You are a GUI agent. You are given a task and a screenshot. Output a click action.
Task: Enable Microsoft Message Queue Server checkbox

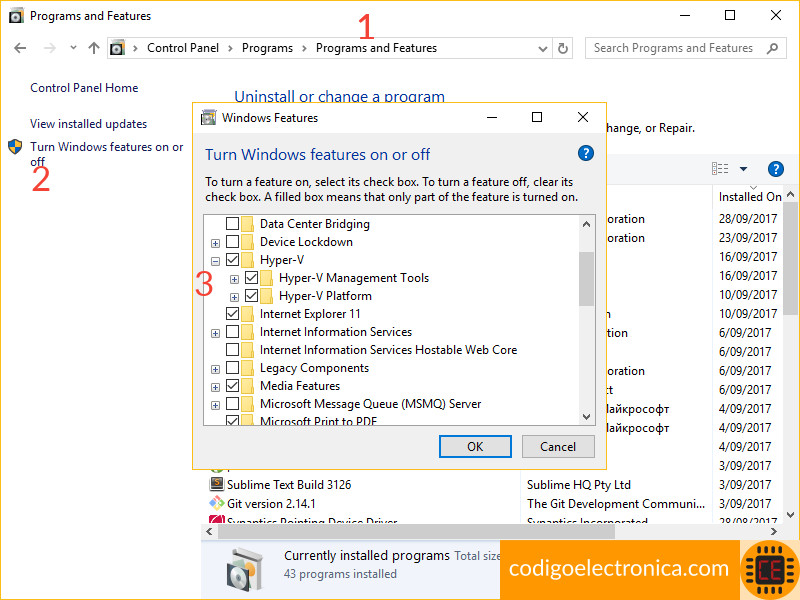point(232,404)
